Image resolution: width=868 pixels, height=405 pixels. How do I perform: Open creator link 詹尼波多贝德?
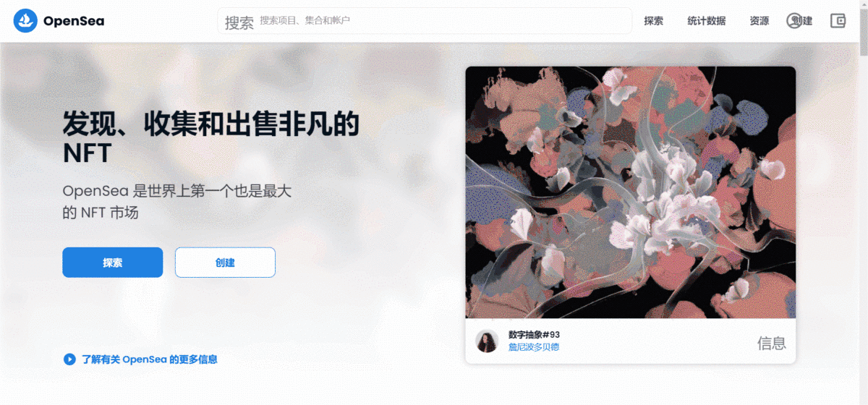point(534,347)
